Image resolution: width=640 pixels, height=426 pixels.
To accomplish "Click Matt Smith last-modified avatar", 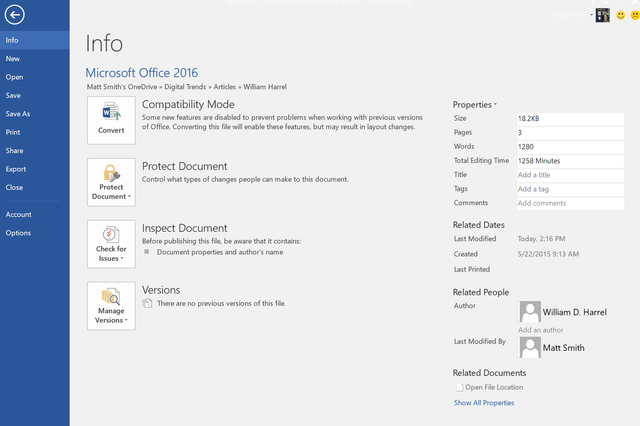I will tap(530, 347).
